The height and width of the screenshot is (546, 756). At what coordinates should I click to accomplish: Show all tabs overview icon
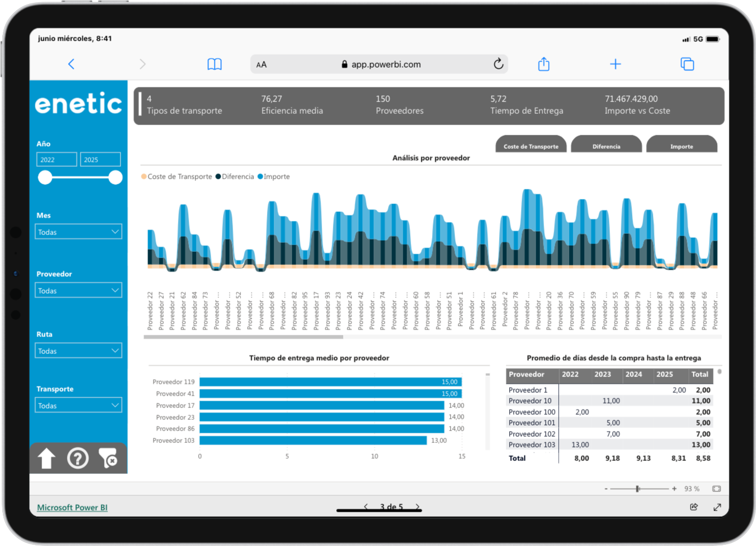[687, 64]
